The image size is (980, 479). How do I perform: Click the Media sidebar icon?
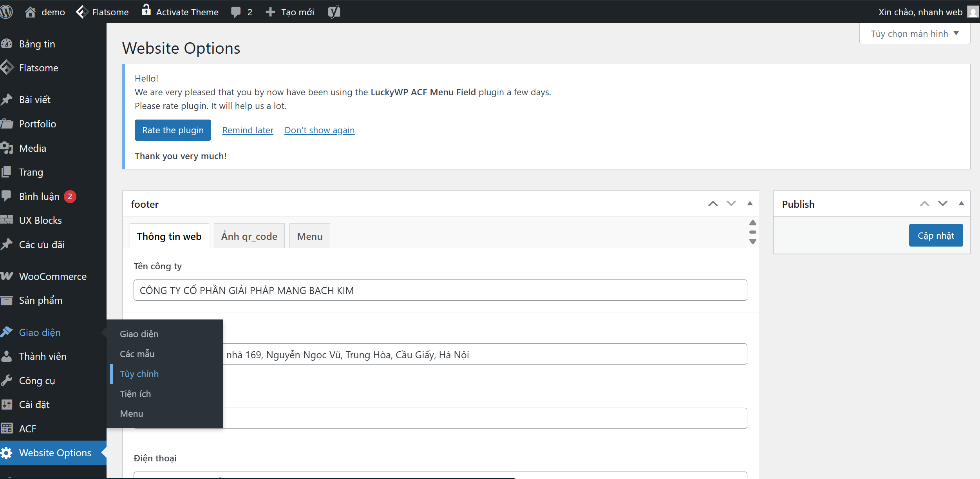coord(7,148)
